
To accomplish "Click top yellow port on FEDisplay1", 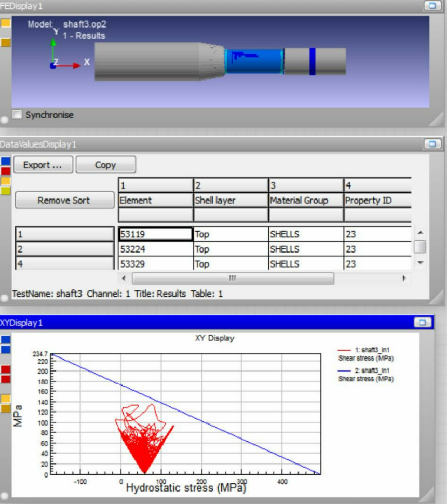I will pyautogui.click(x=5, y=23).
